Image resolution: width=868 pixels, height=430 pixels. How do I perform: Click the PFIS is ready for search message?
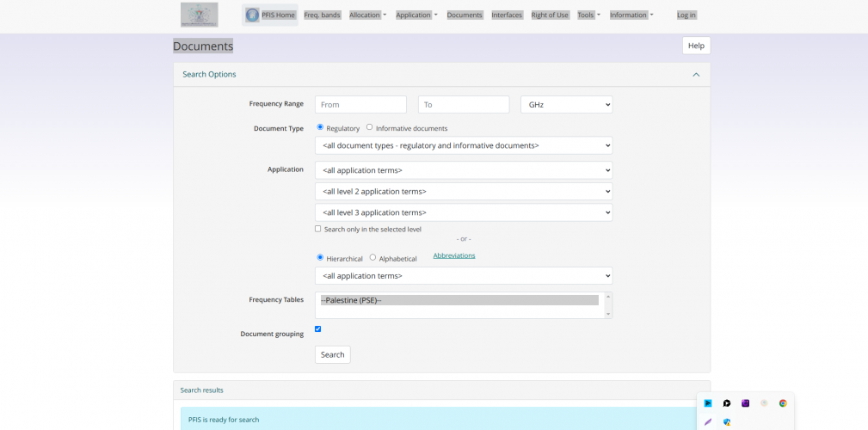coord(224,420)
